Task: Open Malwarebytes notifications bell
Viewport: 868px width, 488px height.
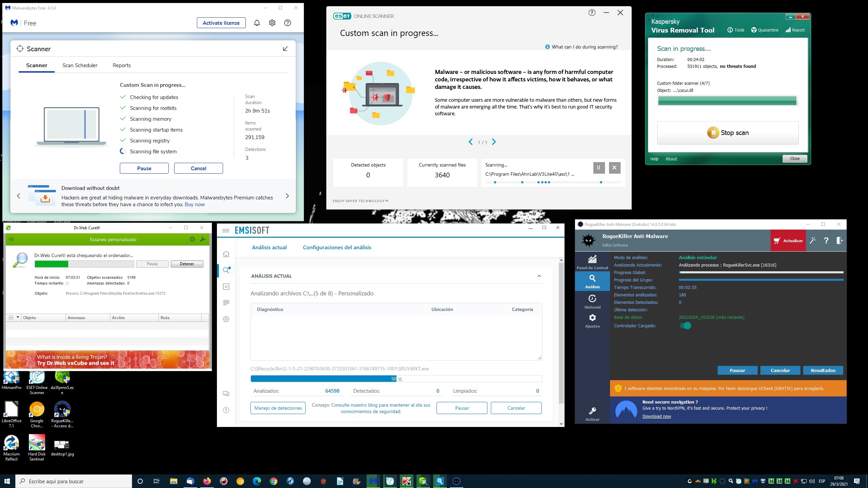Action: [257, 23]
